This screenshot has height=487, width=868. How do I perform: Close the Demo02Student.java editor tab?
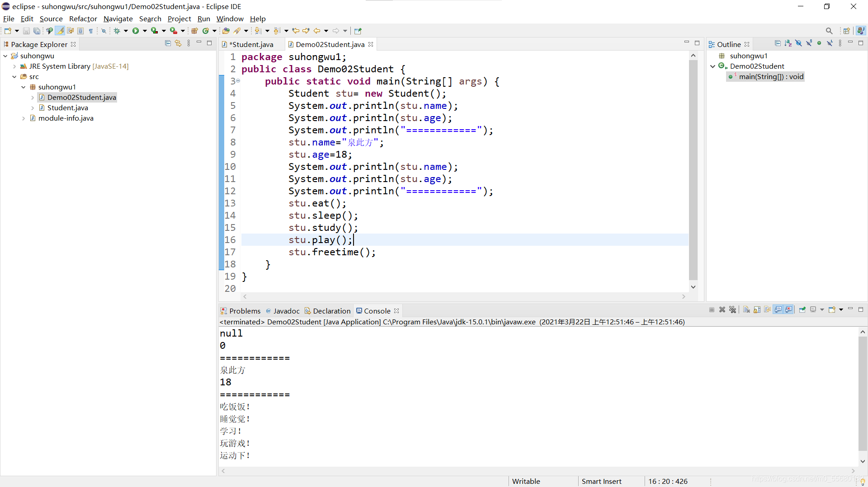pyautogui.click(x=371, y=44)
